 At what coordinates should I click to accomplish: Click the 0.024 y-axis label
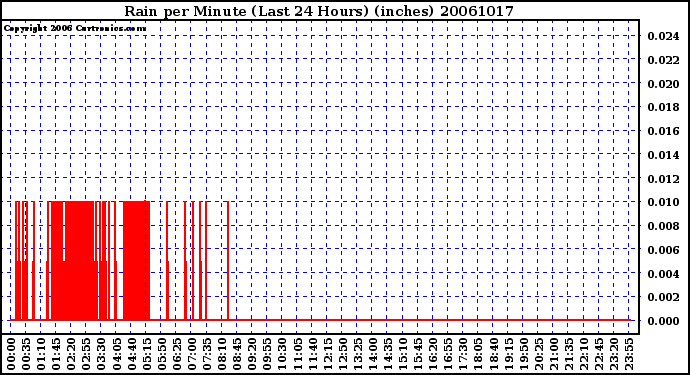(x=663, y=36)
